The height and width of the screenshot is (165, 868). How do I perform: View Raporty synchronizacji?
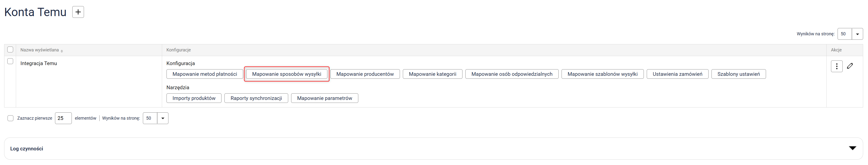coord(256,98)
